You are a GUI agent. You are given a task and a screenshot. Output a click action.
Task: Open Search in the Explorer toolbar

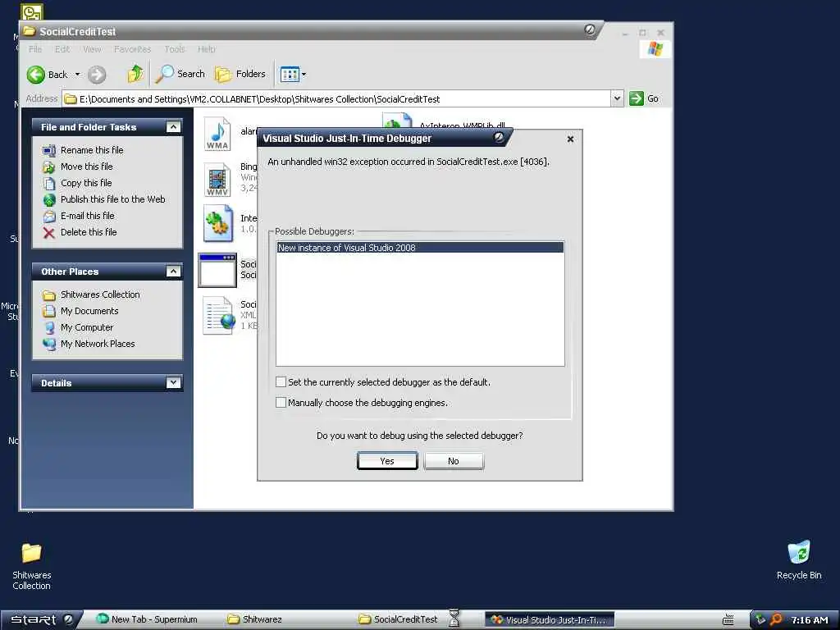(x=180, y=74)
